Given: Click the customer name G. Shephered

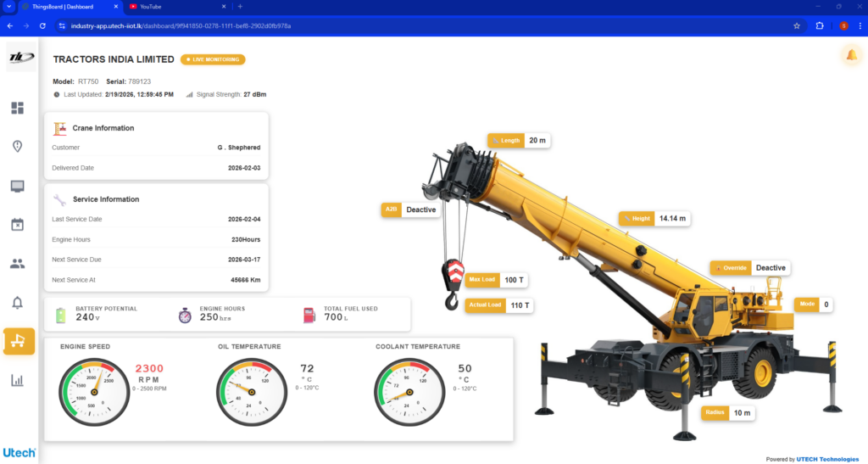Looking at the screenshot, I should click(238, 148).
